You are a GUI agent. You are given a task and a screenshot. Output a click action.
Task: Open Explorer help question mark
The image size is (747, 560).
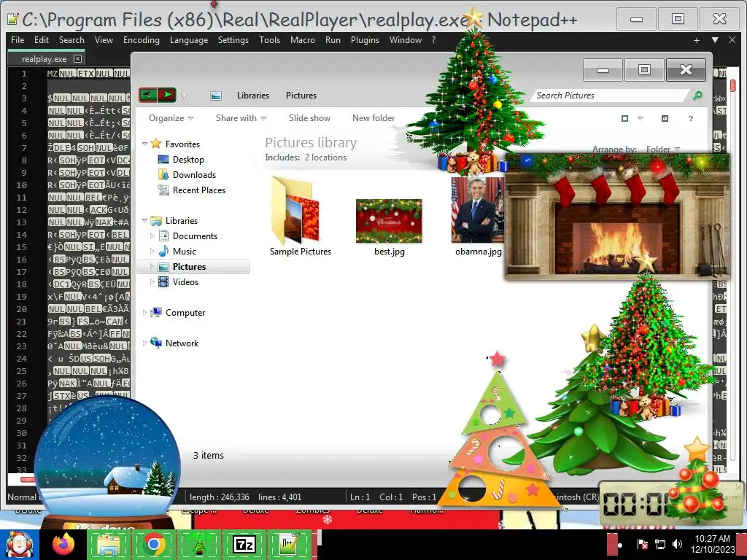(690, 119)
